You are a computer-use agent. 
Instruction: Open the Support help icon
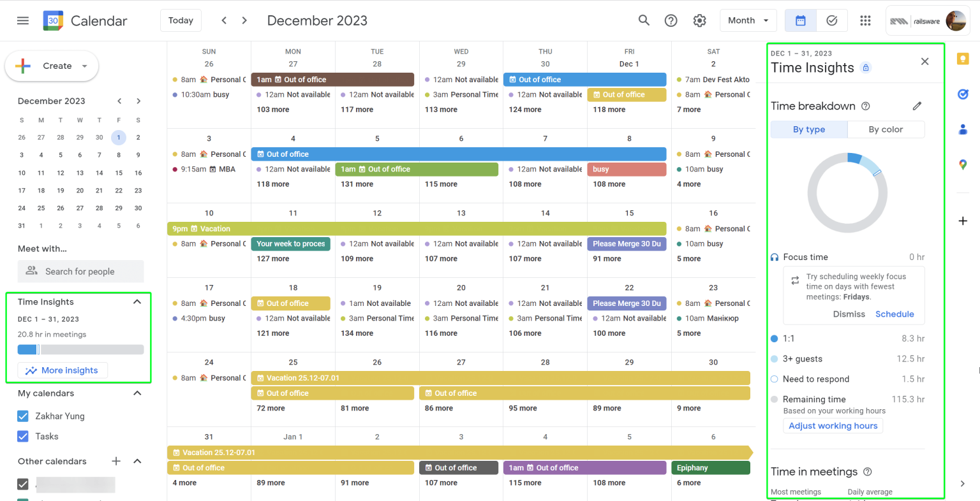tap(671, 20)
